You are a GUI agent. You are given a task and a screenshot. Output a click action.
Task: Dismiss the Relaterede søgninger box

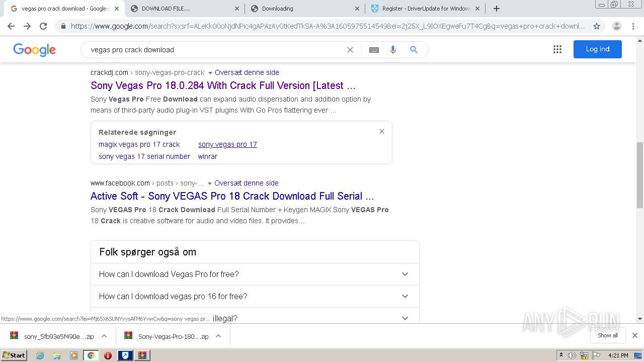(382, 131)
